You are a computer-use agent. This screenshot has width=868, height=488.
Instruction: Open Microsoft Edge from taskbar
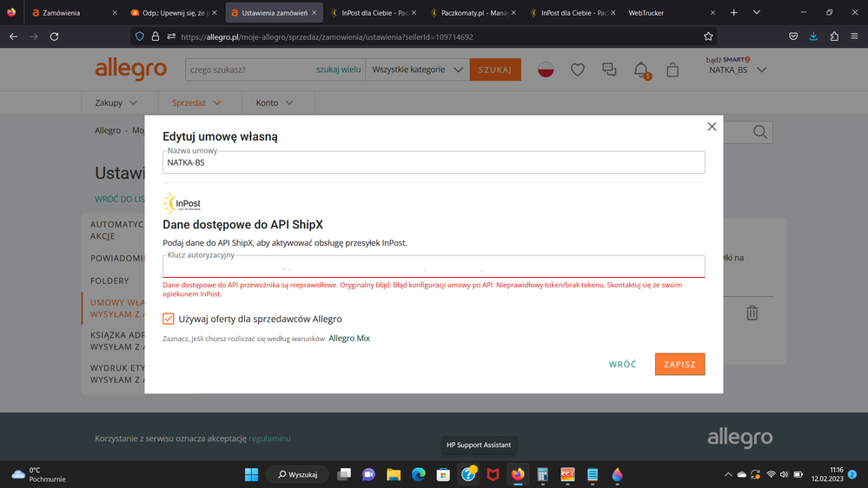419,474
